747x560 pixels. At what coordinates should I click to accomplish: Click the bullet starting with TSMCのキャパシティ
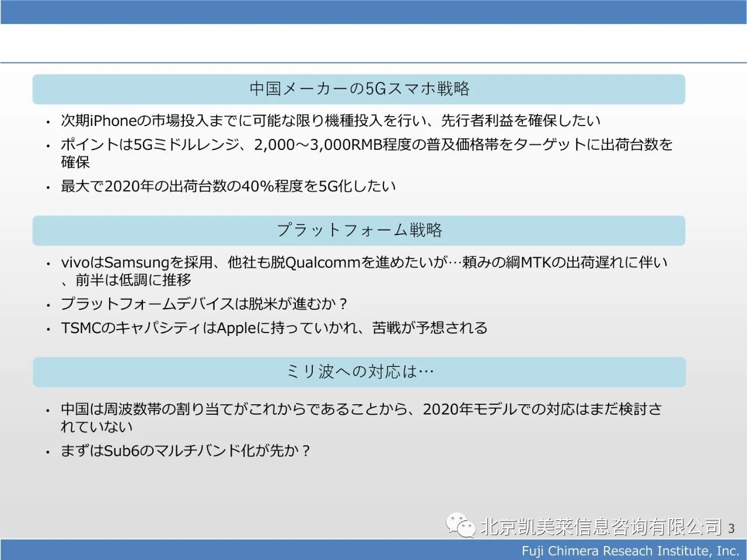(x=274, y=328)
